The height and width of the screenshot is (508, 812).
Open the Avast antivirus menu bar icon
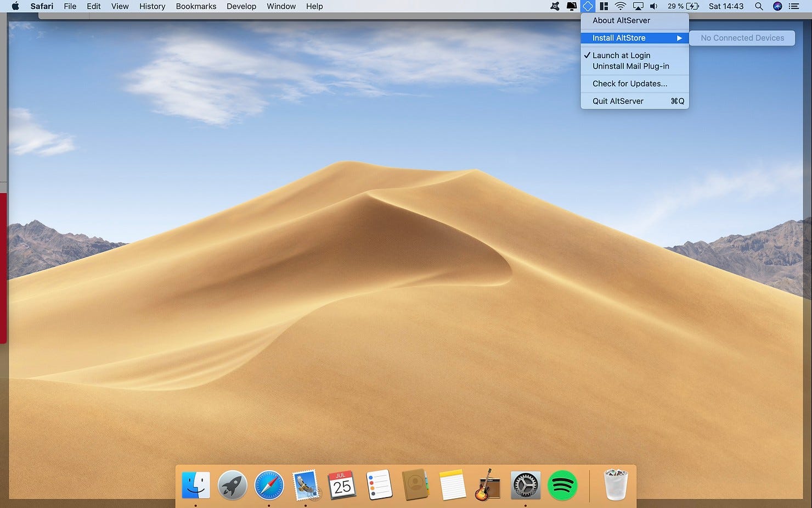(x=555, y=6)
